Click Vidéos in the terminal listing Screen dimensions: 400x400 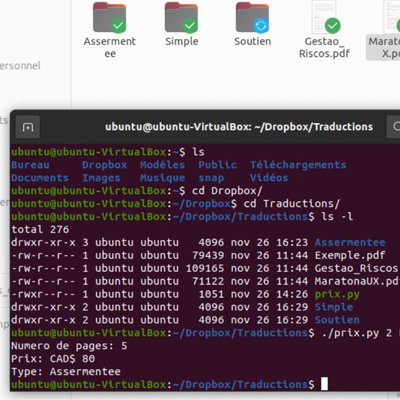pyautogui.click(x=269, y=178)
